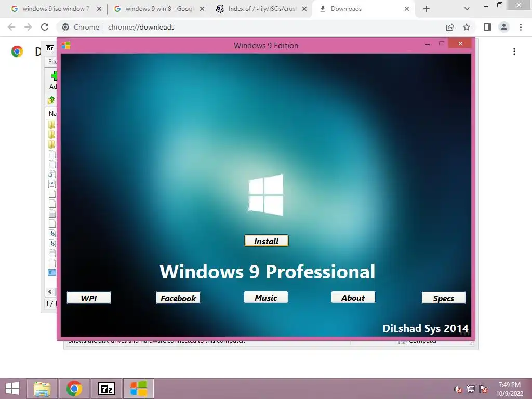Click the muted volume tray icon

tap(458, 389)
